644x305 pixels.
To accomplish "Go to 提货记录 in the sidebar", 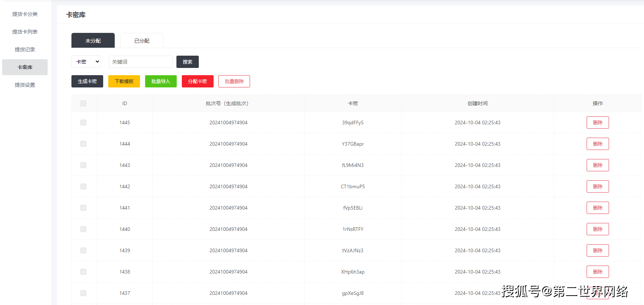I will (25, 50).
